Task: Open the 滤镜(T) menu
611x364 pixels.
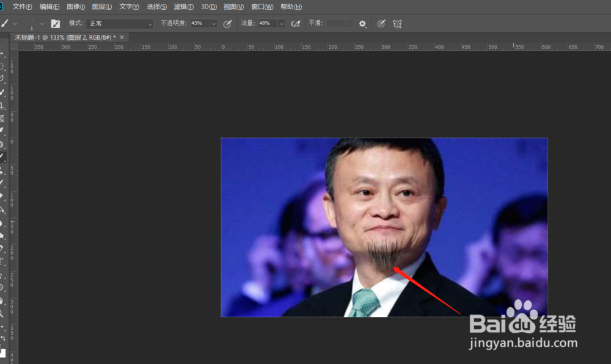Action: tap(183, 7)
